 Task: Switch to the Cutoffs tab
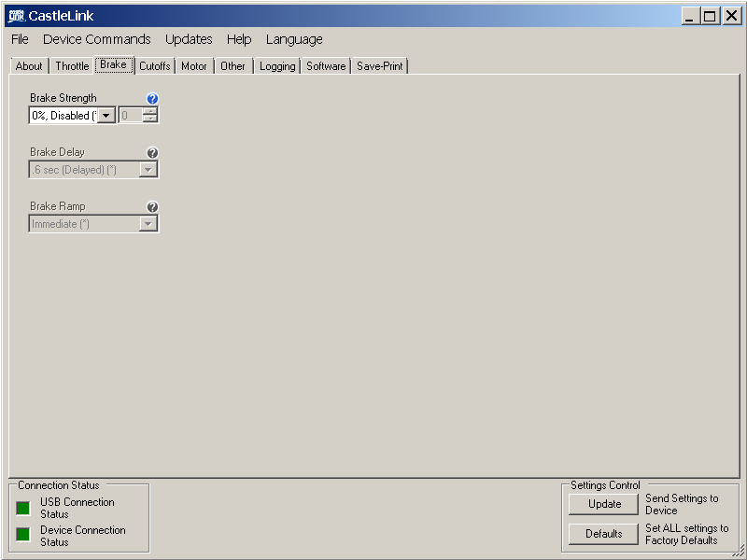[155, 66]
